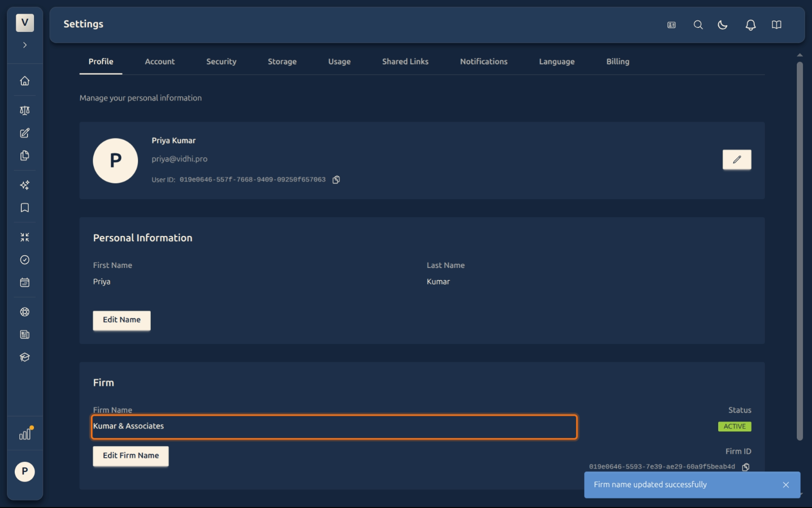The width and height of the screenshot is (812, 508).
Task: Open the calendar icon in sidebar
Action: (x=24, y=283)
